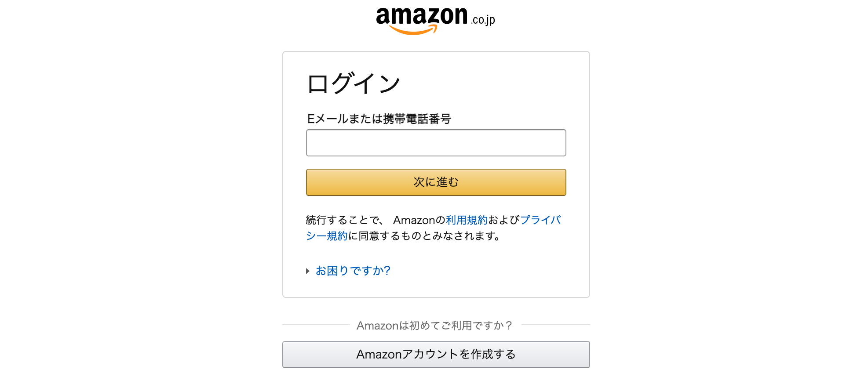Screen dimensions: 868x384
Task: Open the 利用規約 terms link
Action: 467,220
